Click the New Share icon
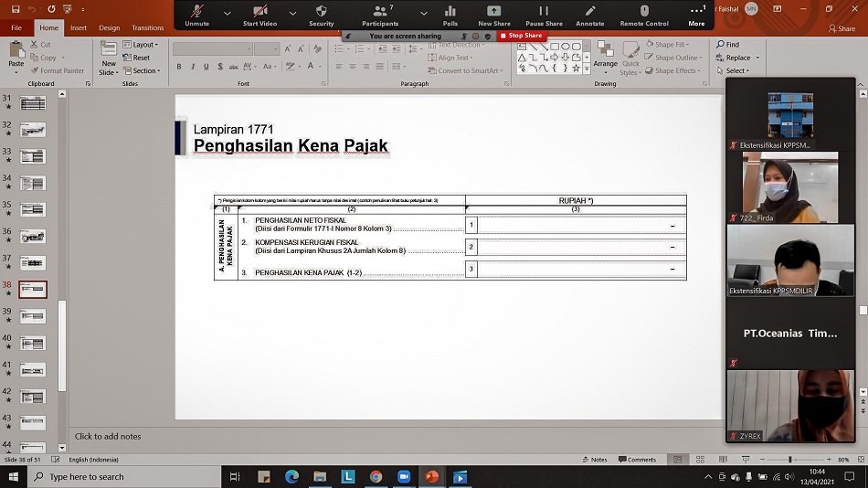This screenshot has height=488, width=868. (494, 15)
